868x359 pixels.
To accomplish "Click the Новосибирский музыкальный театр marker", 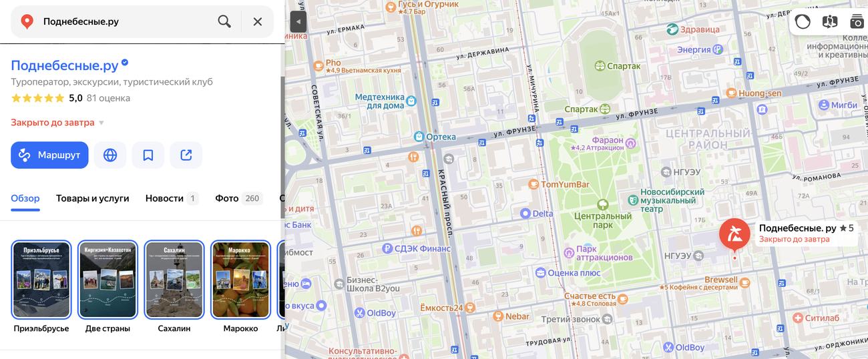I will (x=633, y=199).
